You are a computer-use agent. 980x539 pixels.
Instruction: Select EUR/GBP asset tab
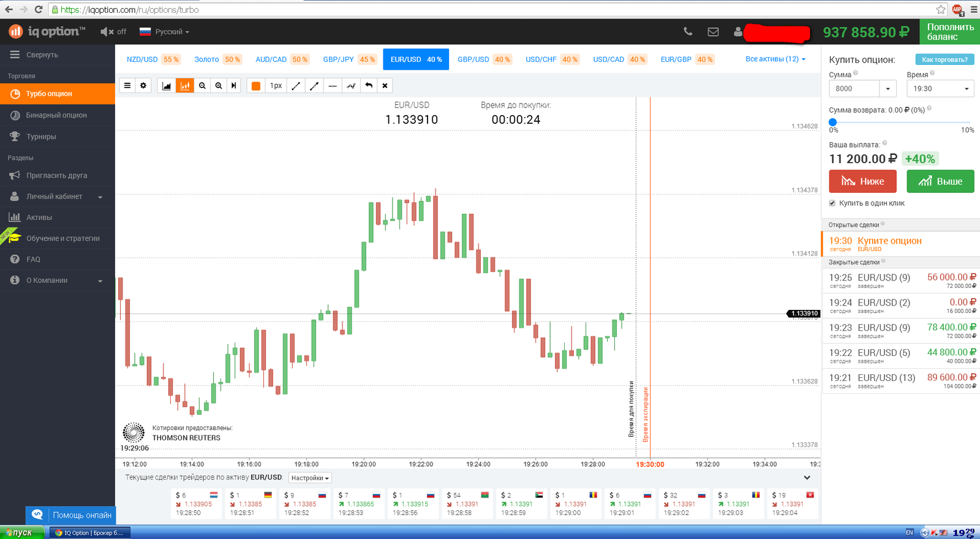686,59
